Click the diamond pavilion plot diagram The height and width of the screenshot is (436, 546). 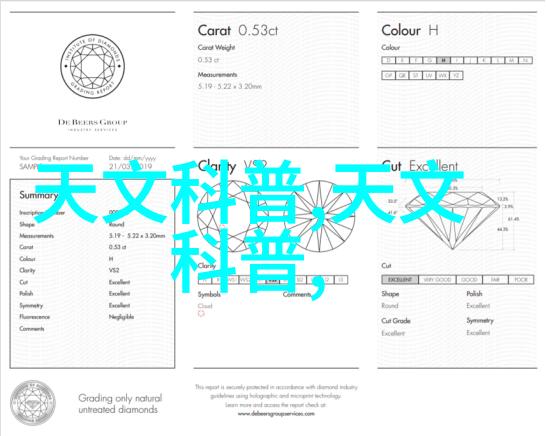[319, 216]
